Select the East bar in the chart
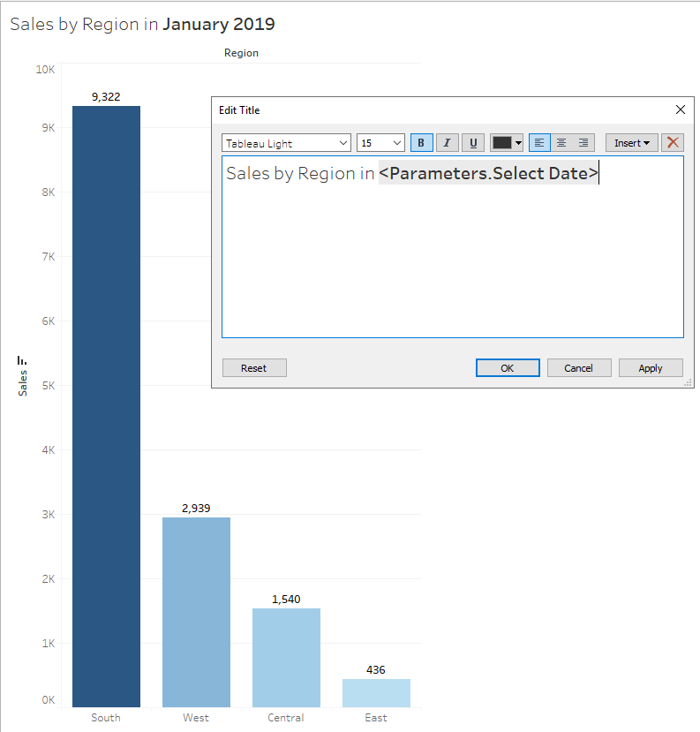Image resolution: width=700 pixels, height=732 pixels. (x=377, y=693)
